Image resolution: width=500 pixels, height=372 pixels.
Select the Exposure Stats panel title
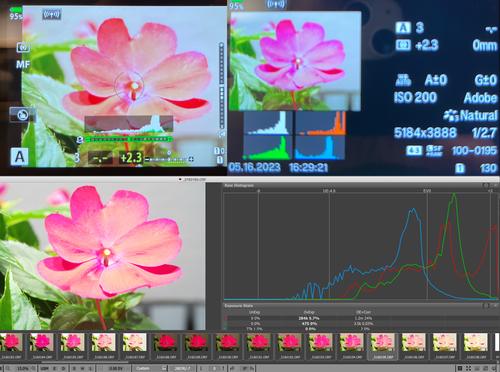click(239, 306)
